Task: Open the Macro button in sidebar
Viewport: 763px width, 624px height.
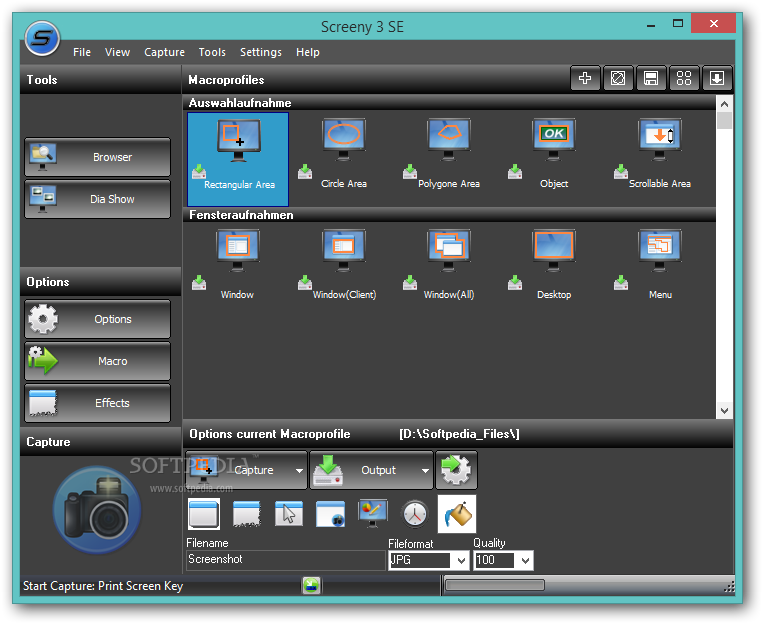Action: click(97, 361)
